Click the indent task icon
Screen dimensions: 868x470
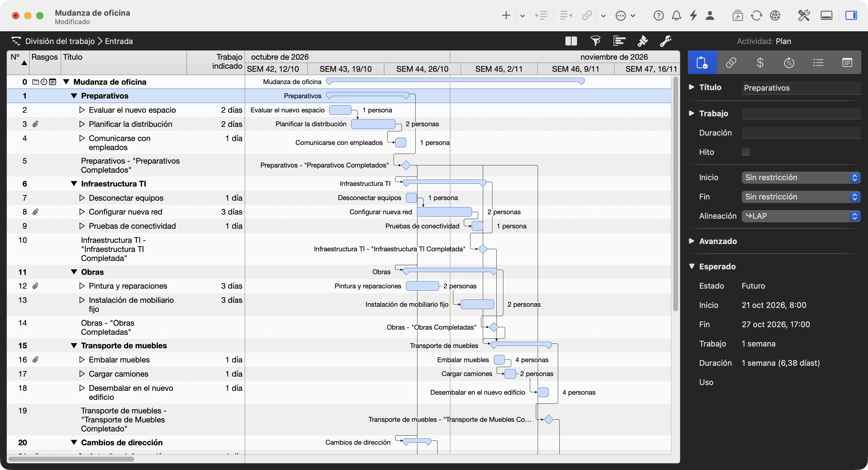(x=541, y=15)
